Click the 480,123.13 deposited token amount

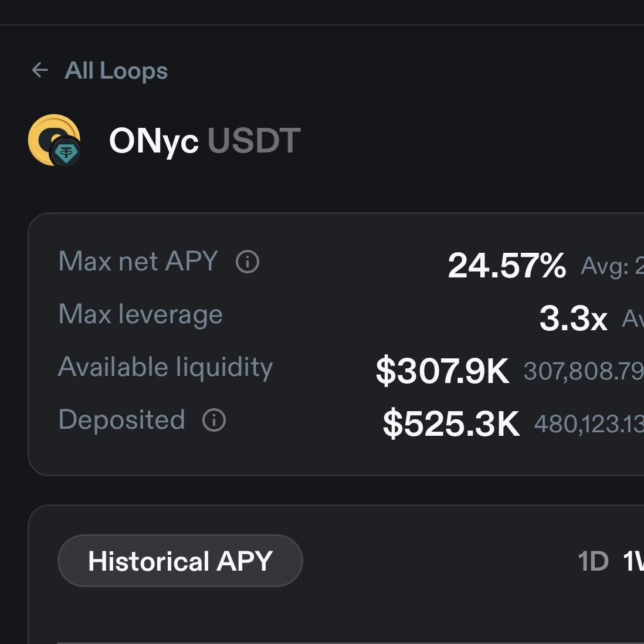[x=588, y=424]
